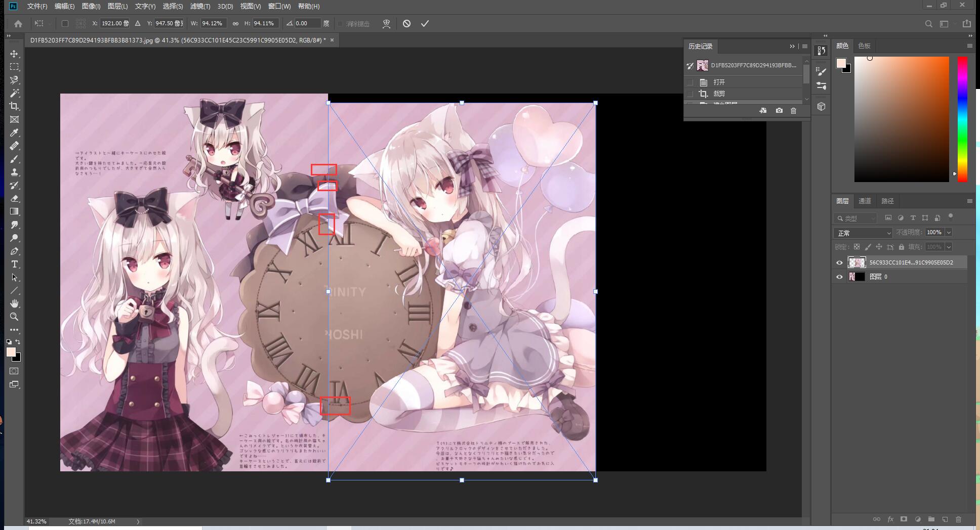
Task: Select the Crop tool in toolbox
Action: pyautogui.click(x=14, y=106)
